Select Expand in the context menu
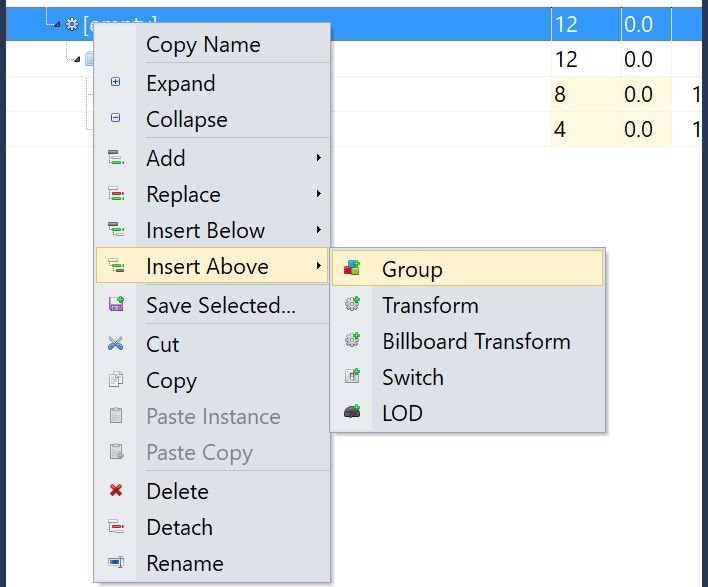Image resolution: width=708 pixels, height=587 pixels. point(180,83)
